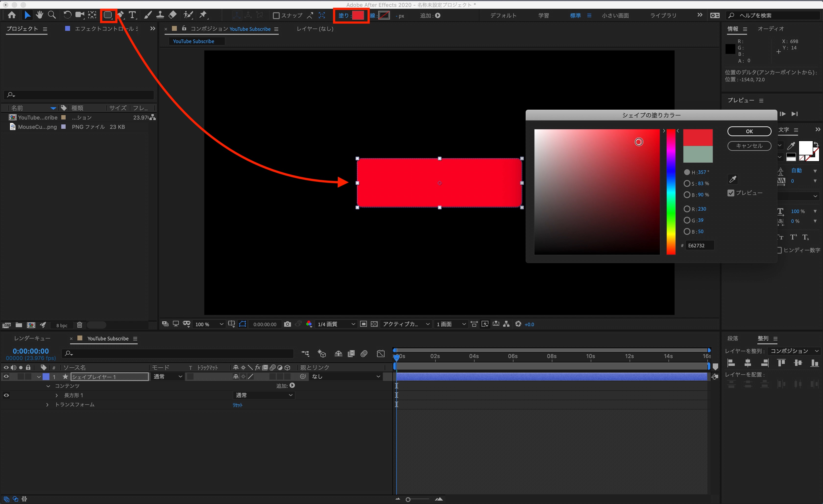
Task: Click the trash icon in Project panel
Action: pos(80,325)
